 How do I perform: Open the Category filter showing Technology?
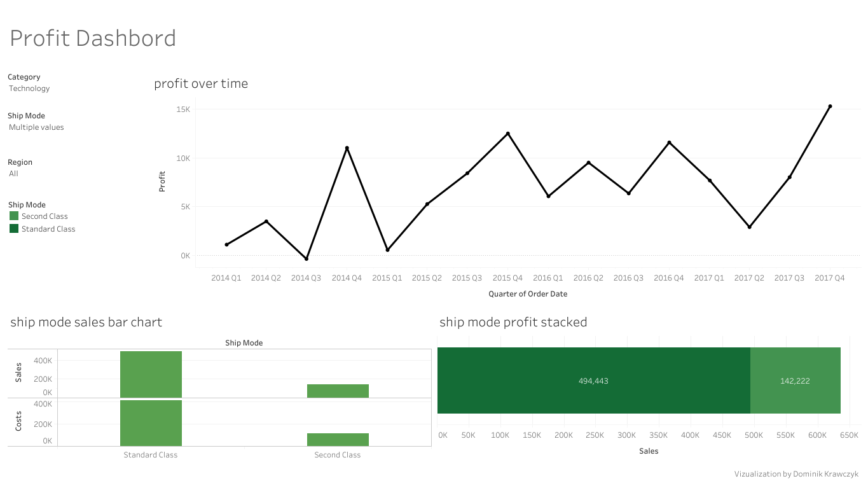click(29, 88)
